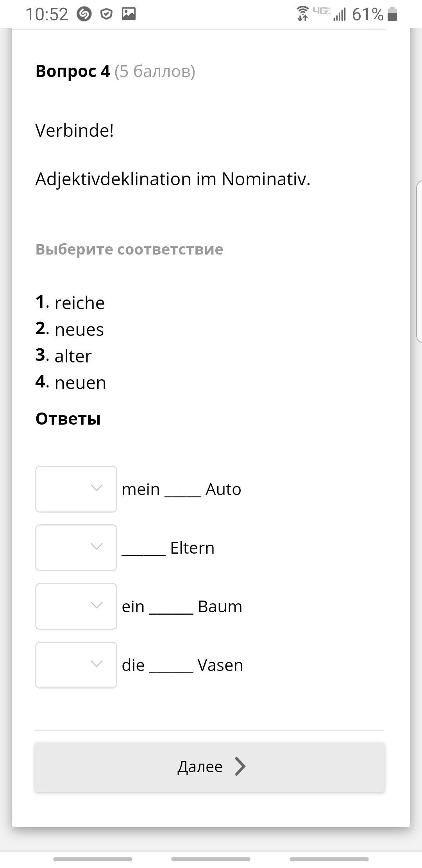Tap the Shazam icon in status bar

[x=84, y=14]
